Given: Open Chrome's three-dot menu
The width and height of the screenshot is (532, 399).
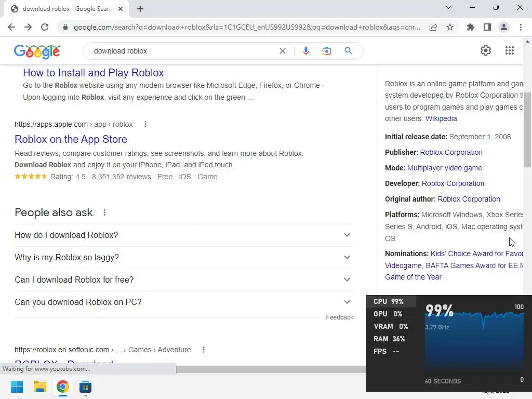Looking at the screenshot, I should coord(521,27).
